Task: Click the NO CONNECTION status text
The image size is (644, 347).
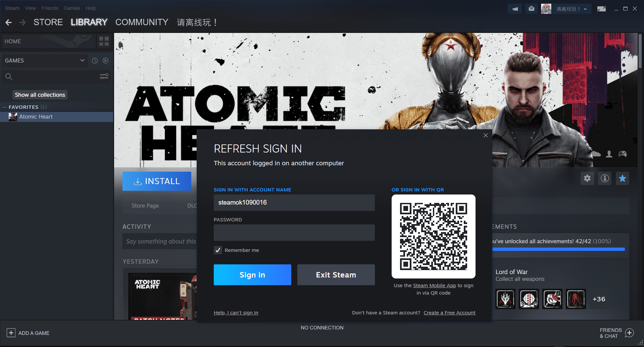Action: point(322,328)
